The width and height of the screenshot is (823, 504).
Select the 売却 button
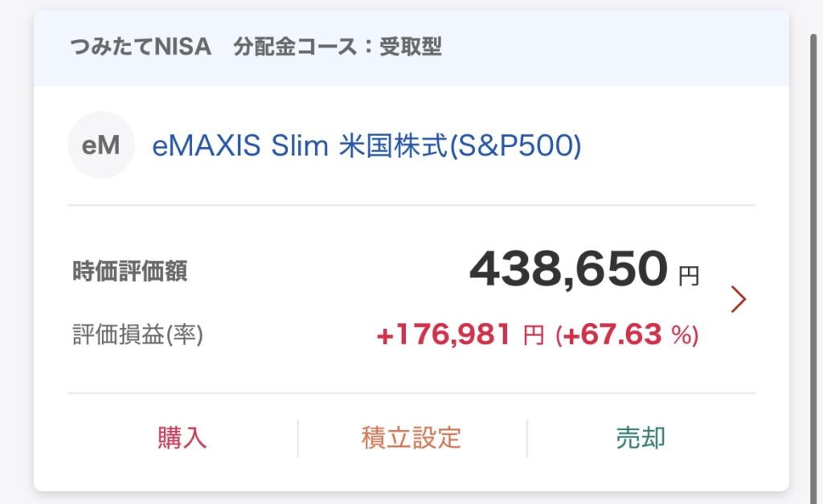[641, 438]
